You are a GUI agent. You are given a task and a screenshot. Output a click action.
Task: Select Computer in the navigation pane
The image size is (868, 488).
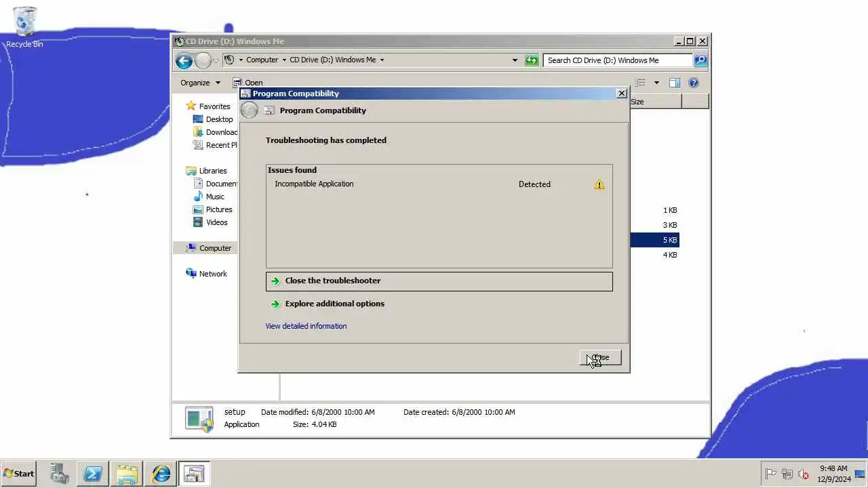click(x=208, y=248)
